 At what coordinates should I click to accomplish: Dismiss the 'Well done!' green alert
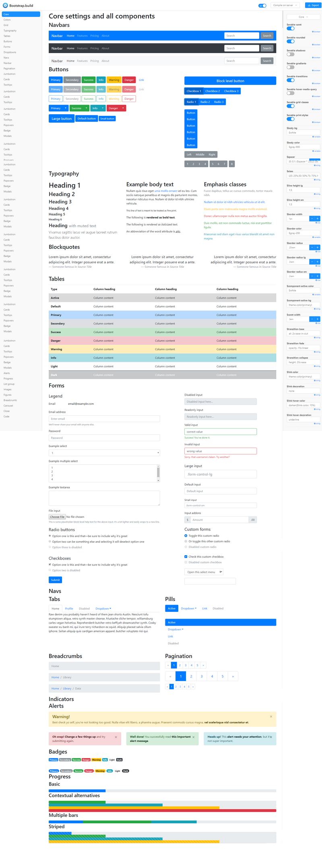pyautogui.click(x=194, y=737)
